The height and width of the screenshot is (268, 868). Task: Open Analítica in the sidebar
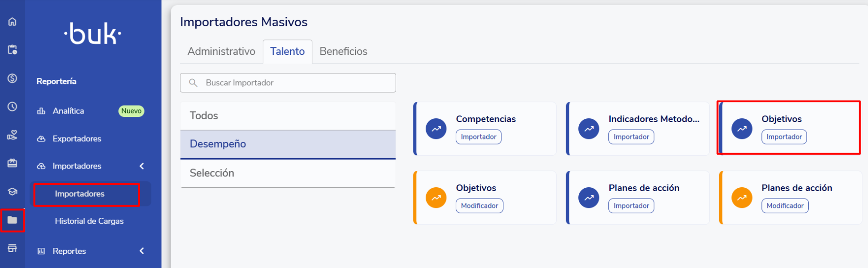(x=68, y=111)
